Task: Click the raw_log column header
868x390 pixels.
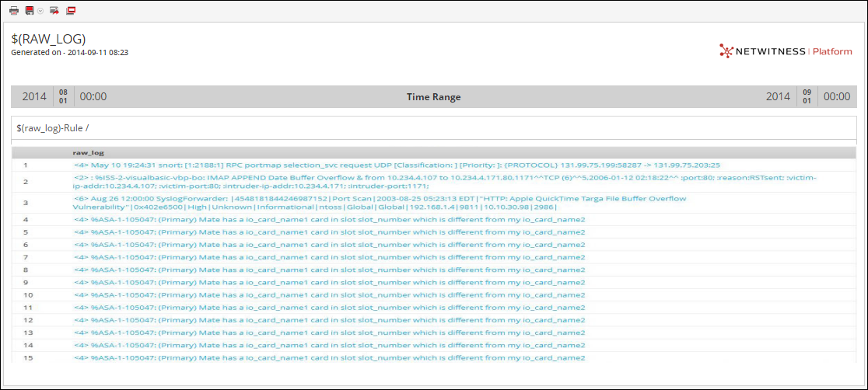Action: click(89, 153)
